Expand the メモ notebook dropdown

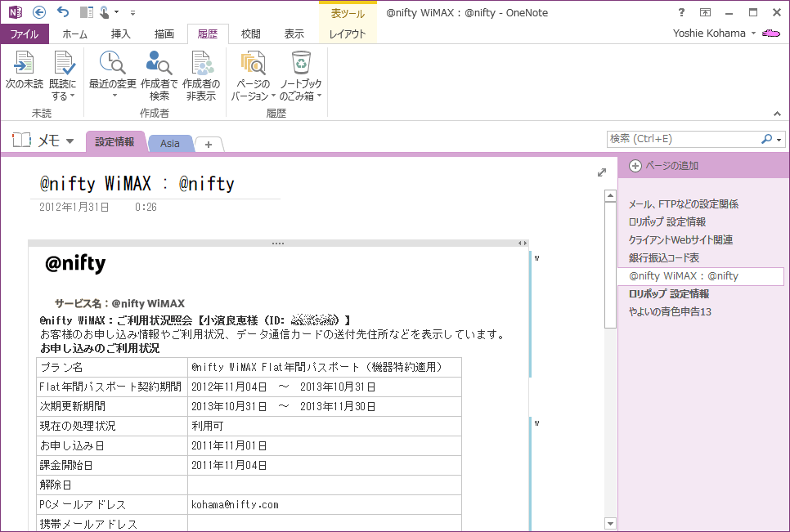point(70,141)
